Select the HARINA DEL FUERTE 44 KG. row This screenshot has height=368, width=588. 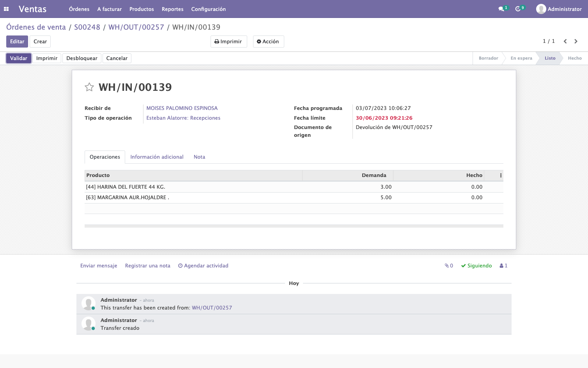point(294,187)
